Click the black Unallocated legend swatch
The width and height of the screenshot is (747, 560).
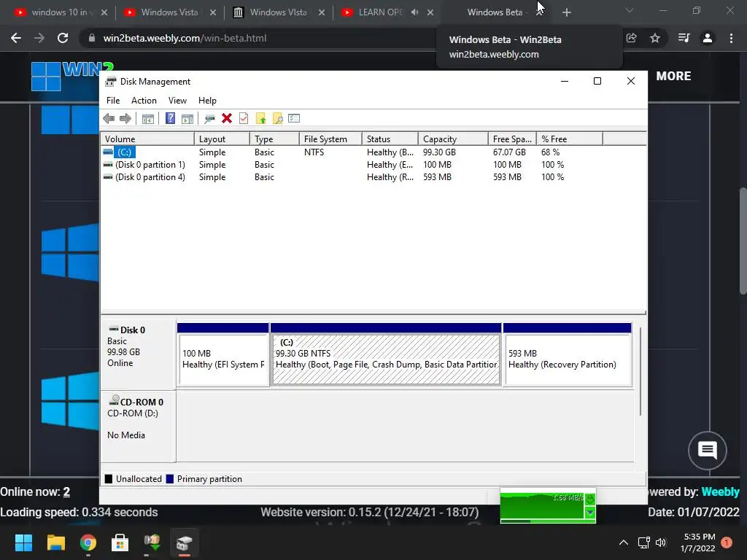(x=109, y=479)
